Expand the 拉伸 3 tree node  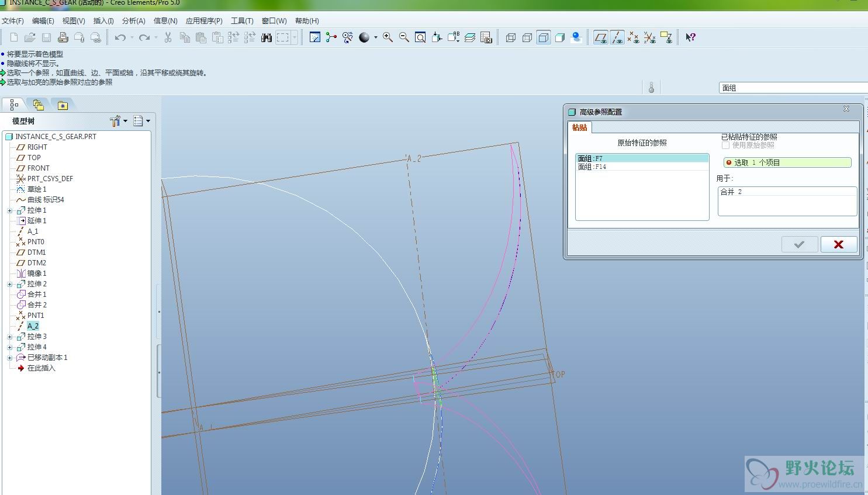coord(9,337)
